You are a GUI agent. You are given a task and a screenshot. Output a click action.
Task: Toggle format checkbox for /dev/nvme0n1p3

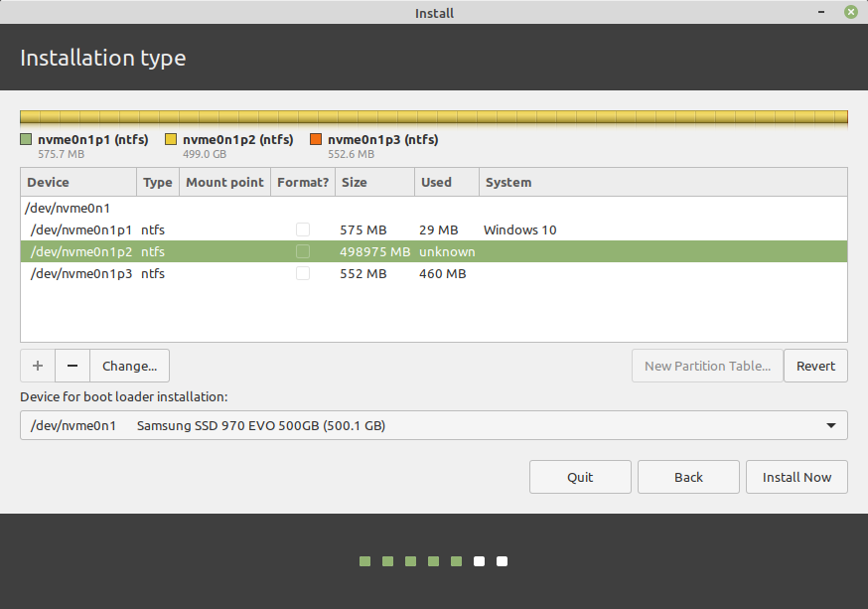coord(303,273)
